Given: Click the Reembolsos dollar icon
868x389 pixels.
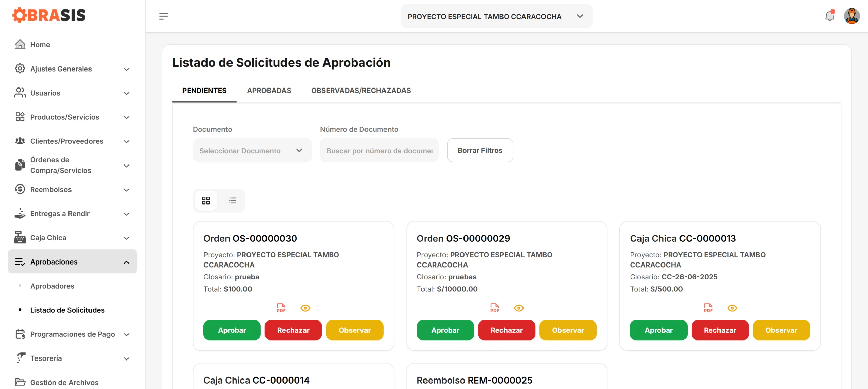Looking at the screenshot, I should tap(20, 189).
